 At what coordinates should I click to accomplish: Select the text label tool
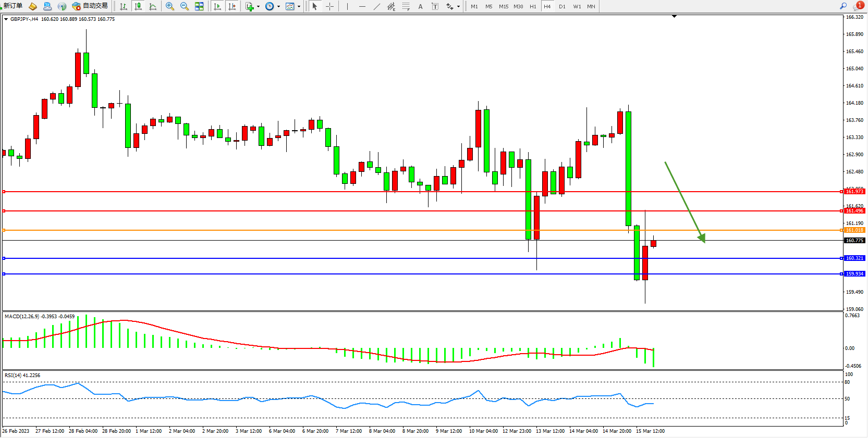(420, 6)
